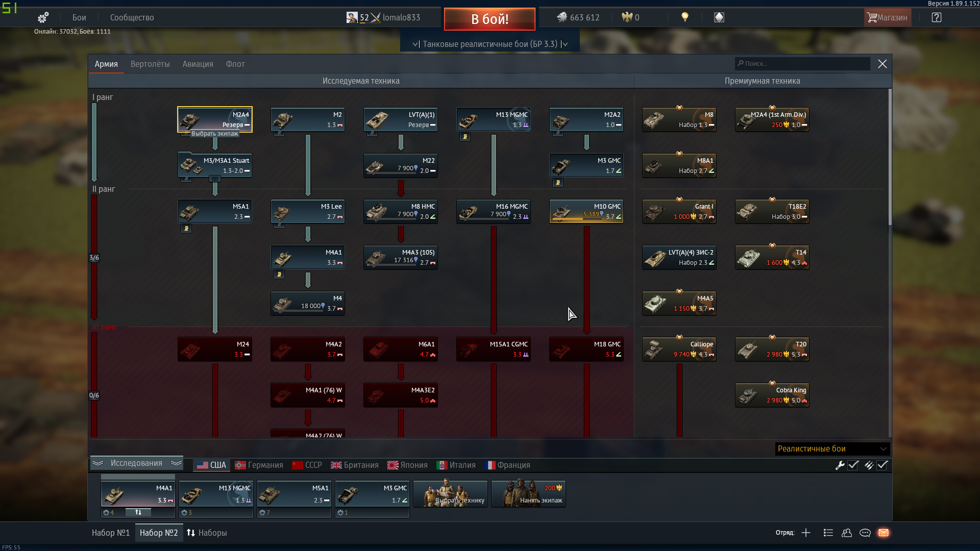Viewport: 980px width, 551px height.
Task: Switch to Набор №1 preset
Action: pyautogui.click(x=111, y=533)
